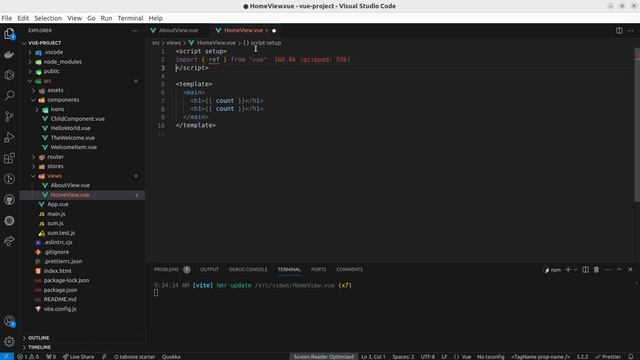Switch to the PORTS panel tab
The width and height of the screenshot is (640, 360).
pos(318,269)
